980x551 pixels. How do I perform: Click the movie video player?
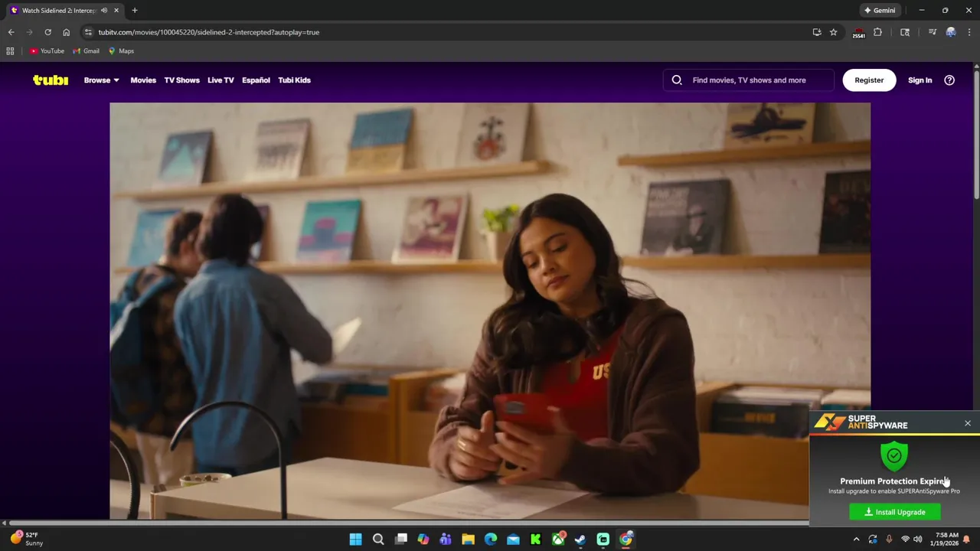tap(490, 311)
